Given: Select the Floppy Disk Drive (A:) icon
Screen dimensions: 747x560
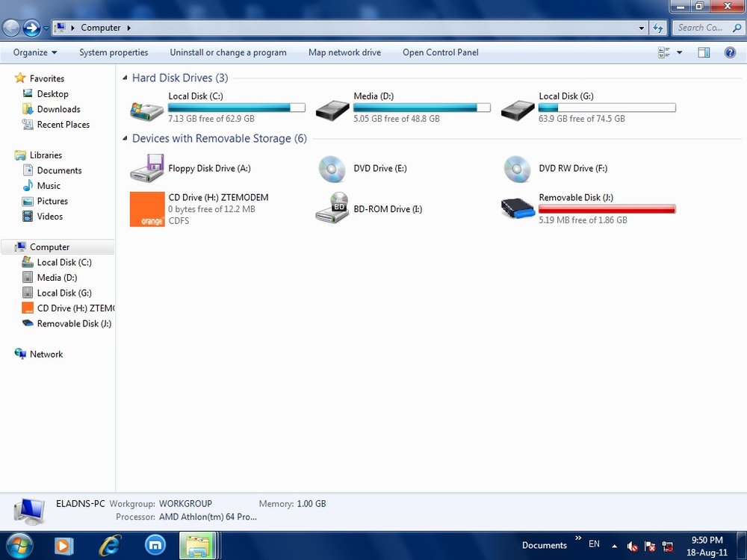Looking at the screenshot, I should point(146,167).
